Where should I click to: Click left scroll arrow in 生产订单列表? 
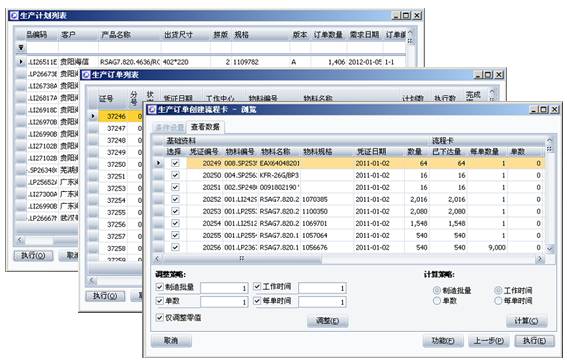pos(92,280)
